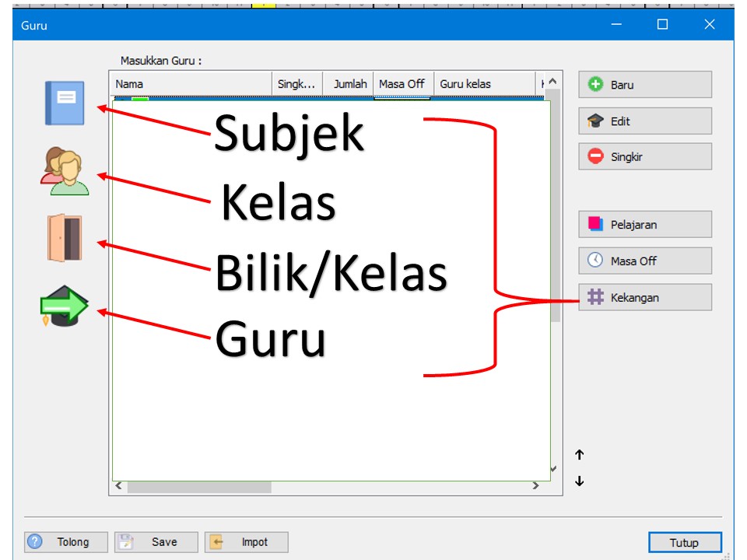This screenshot has width=747, height=560.
Task: Move teacher up with up arrow
Action: [x=580, y=455]
